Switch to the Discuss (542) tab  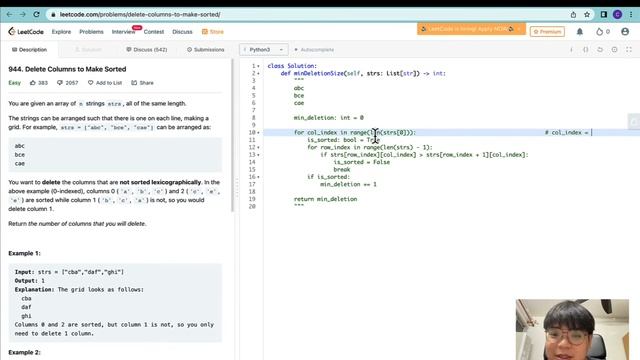[x=147, y=50]
